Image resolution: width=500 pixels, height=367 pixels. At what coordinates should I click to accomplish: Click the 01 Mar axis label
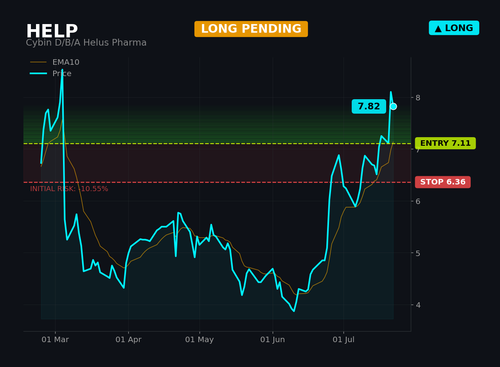coord(55,340)
